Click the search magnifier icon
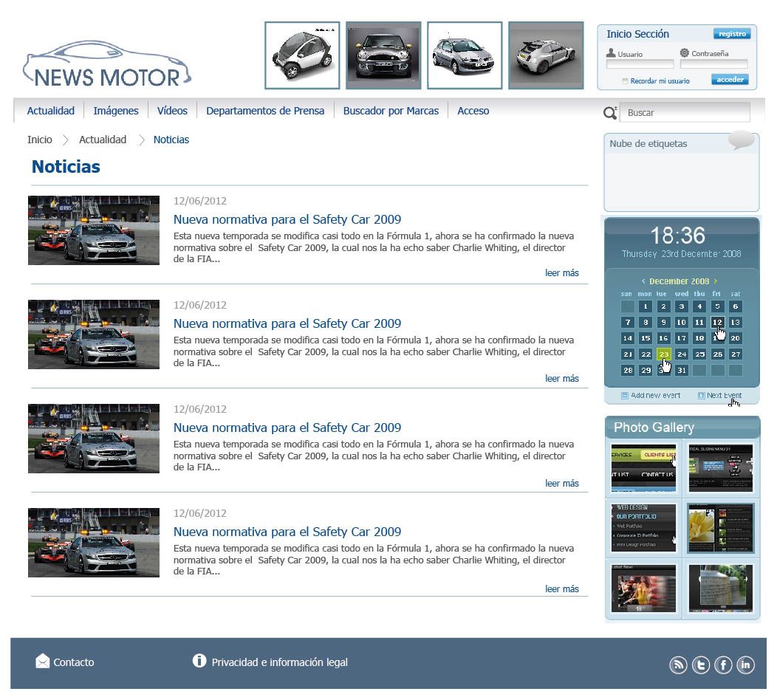 pos(610,113)
